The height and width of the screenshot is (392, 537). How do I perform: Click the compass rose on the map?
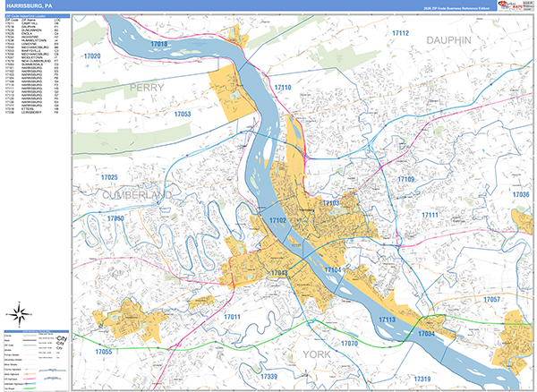[18, 313]
